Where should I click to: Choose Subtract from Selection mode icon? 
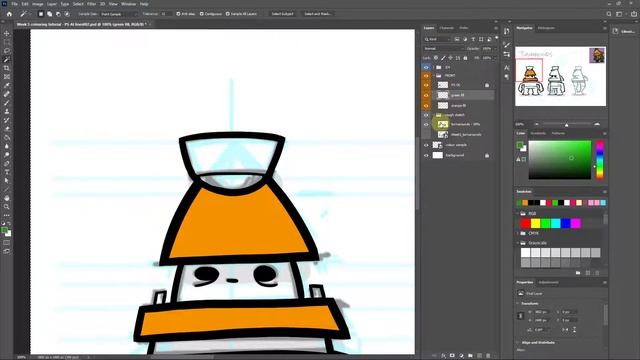(x=58, y=14)
